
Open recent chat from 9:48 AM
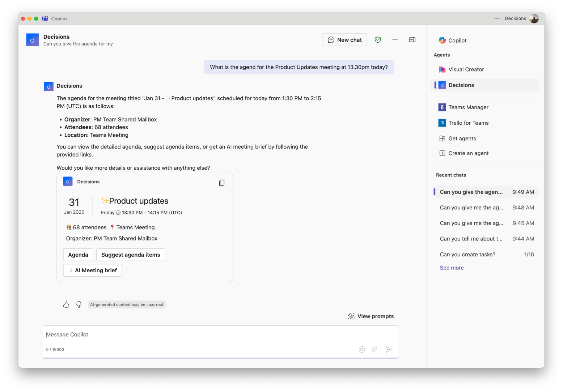(486, 208)
